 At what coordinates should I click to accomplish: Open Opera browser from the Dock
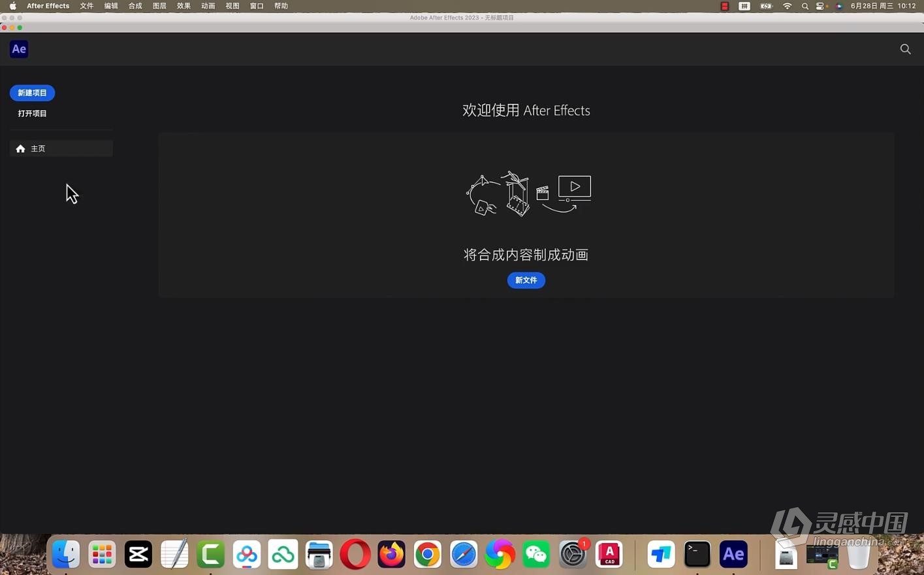pos(355,554)
